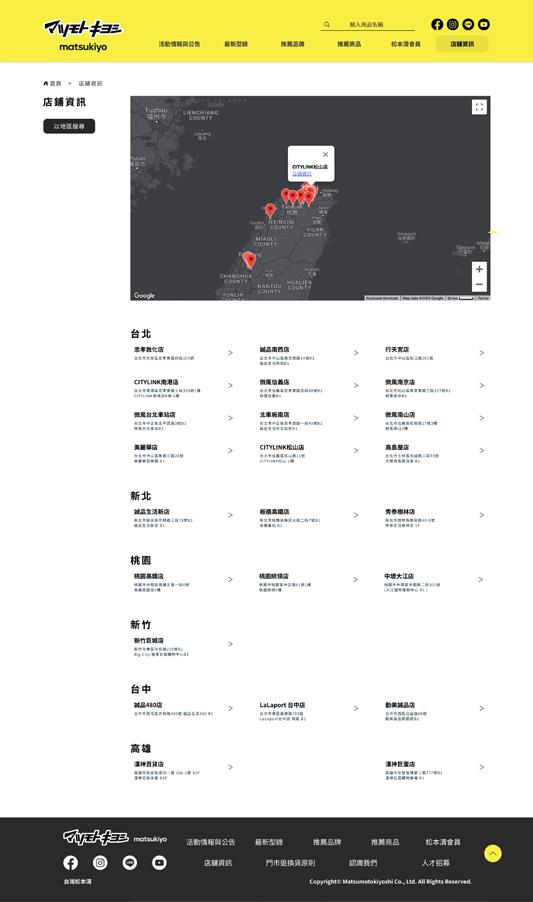Open the Facebook icon in the header
Screen dimensions: 533x902
[x=437, y=24]
